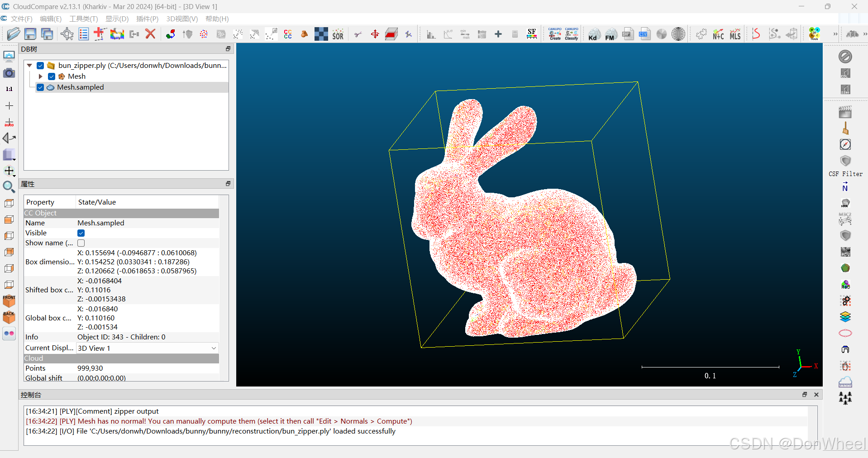
Task: Toggle the bun_zipper.ply checkbox
Action: coord(40,66)
